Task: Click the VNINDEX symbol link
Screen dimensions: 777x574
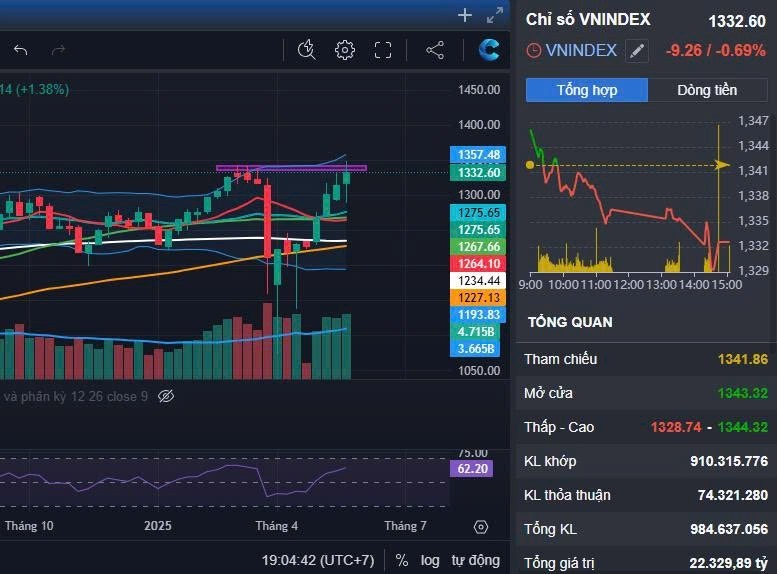Action: 581,51
